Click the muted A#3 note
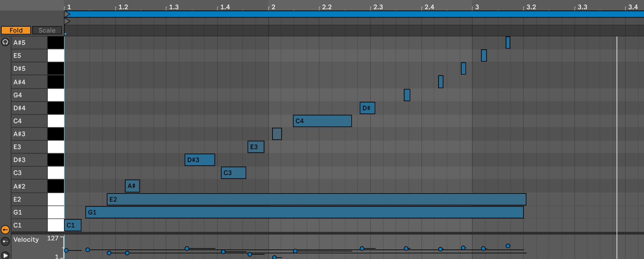644x259 pixels. tap(277, 134)
